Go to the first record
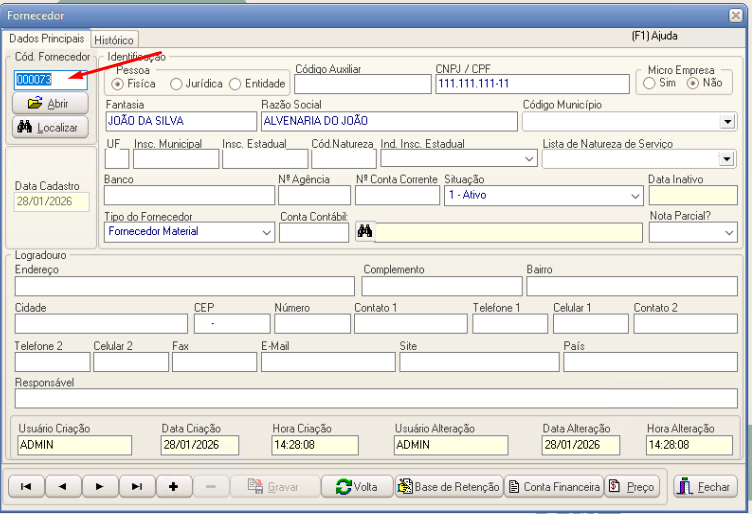The height and width of the screenshot is (514, 752). click(25, 486)
